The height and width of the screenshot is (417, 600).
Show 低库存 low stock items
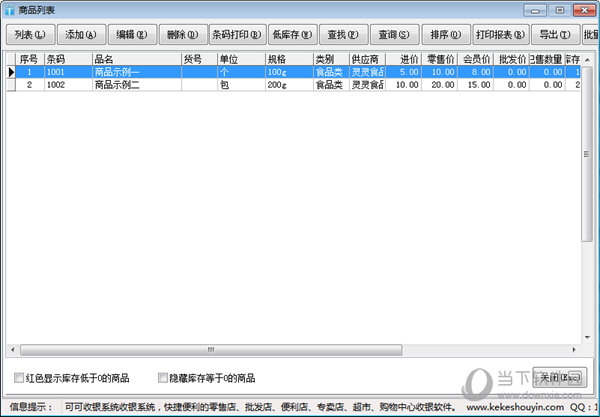[x=293, y=35]
